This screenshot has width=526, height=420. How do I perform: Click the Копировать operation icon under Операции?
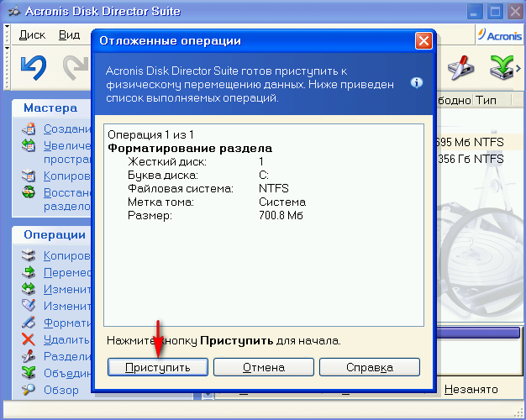(29, 255)
